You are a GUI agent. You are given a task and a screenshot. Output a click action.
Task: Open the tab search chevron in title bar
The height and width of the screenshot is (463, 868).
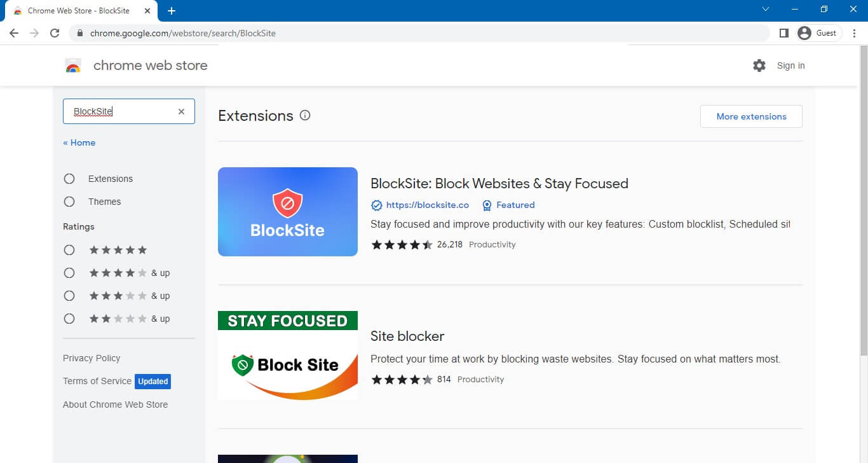(766, 9)
